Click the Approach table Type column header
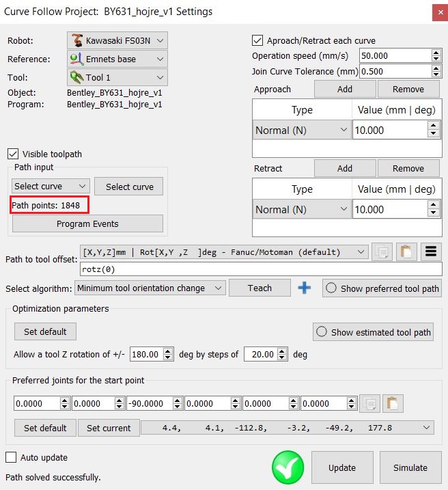Screen dimensions: 448x490 pyautogui.click(x=302, y=110)
